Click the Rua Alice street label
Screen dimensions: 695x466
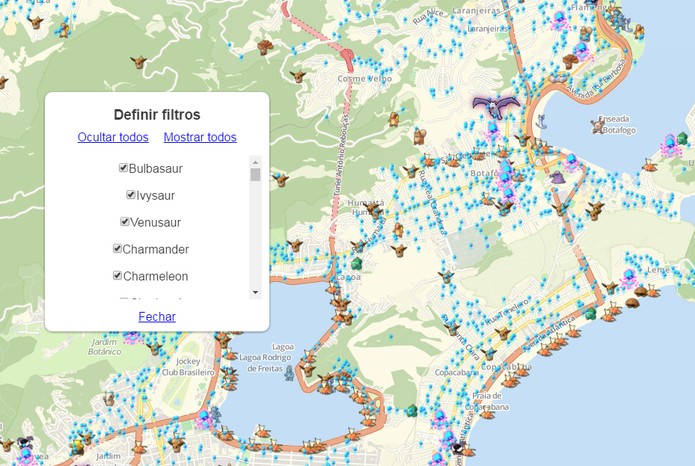coord(428,17)
